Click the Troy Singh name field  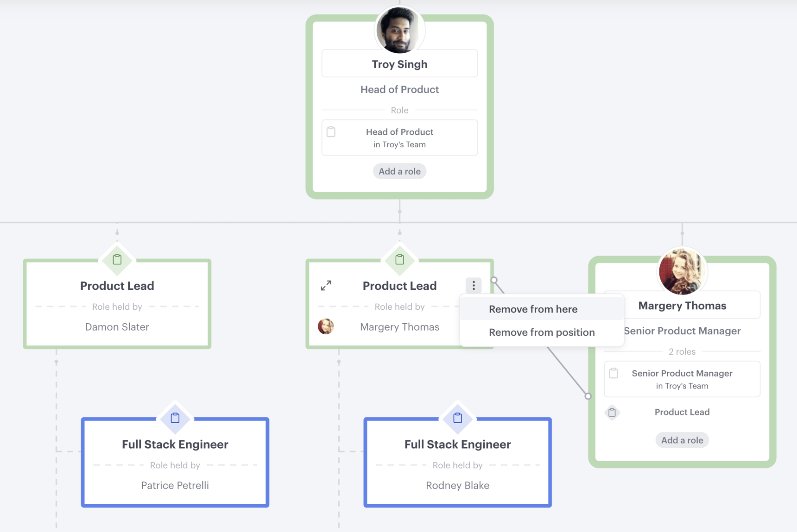(x=399, y=63)
